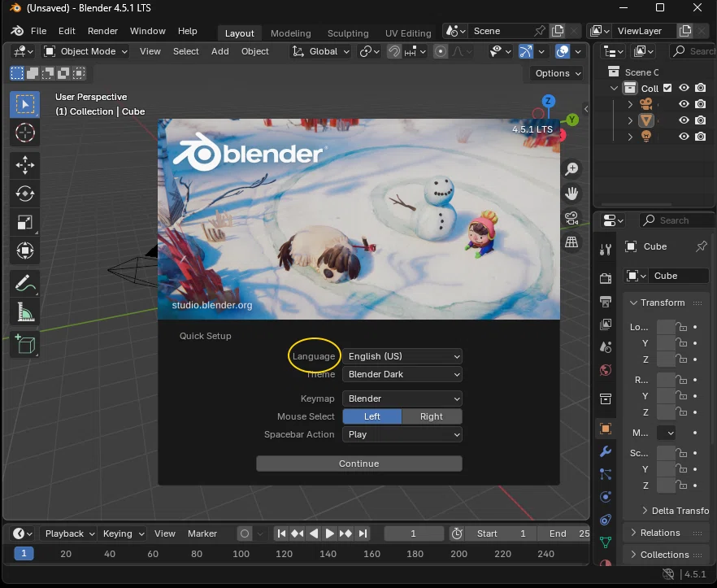Select Left for Mouse Select
Image resolution: width=717 pixels, height=588 pixels.
click(372, 416)
